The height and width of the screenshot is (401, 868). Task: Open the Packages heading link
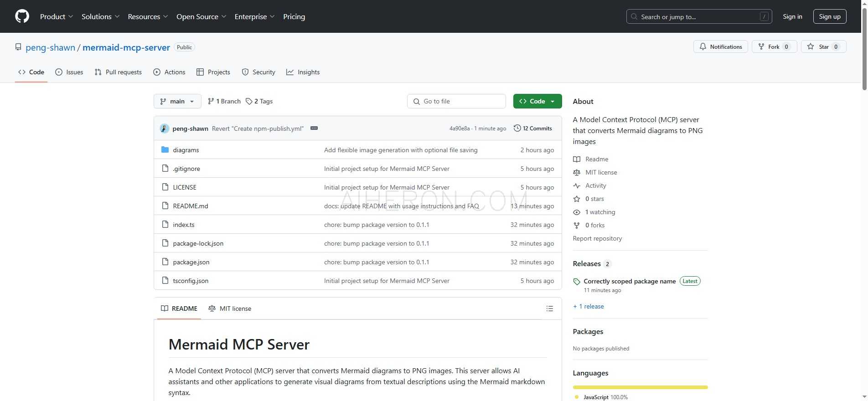[x=588, y=332]
